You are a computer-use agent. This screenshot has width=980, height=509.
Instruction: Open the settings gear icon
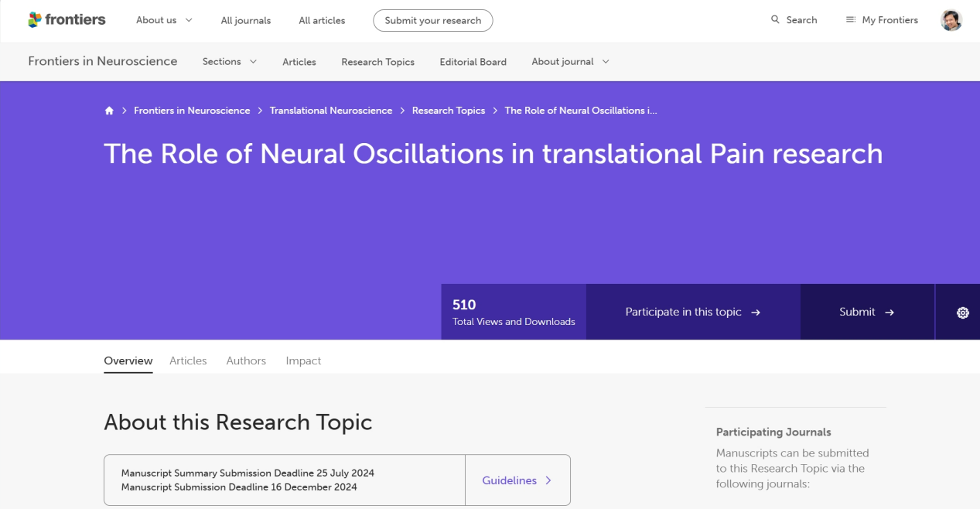[962, 313]
